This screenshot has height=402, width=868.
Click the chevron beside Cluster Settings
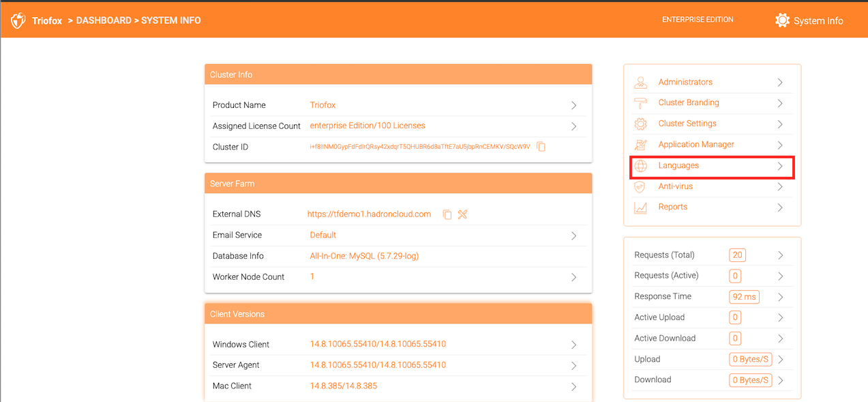[x=780, y=124]
